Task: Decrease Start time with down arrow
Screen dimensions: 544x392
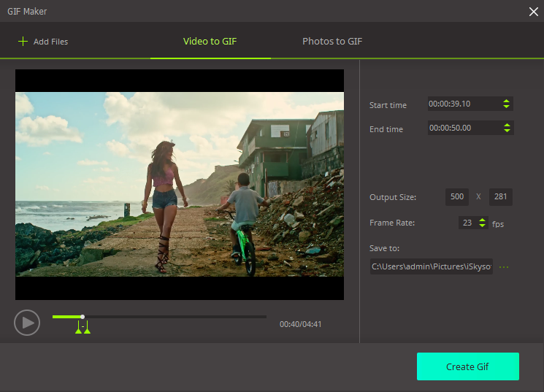Action: (x=507, y=107)
